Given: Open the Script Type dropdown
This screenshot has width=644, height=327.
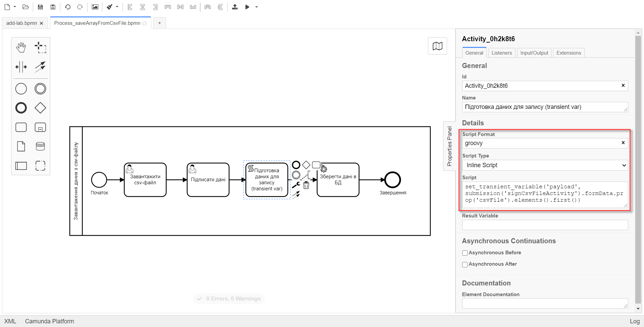Looking at the screenshot, I should [545, 165].
